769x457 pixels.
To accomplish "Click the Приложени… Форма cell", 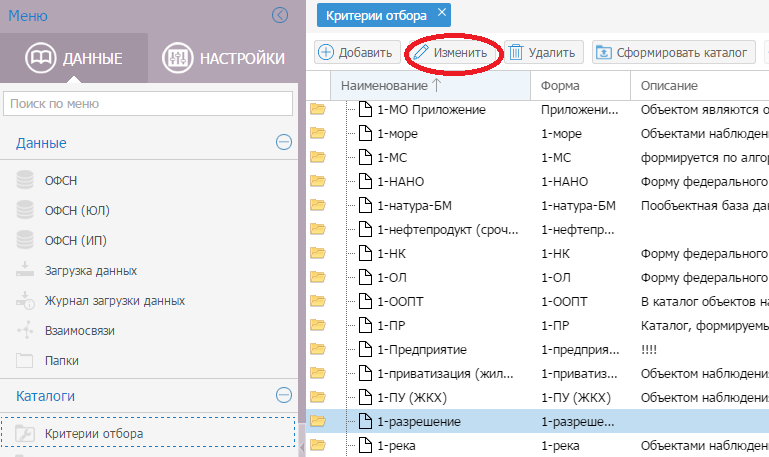I will point(581,109).
